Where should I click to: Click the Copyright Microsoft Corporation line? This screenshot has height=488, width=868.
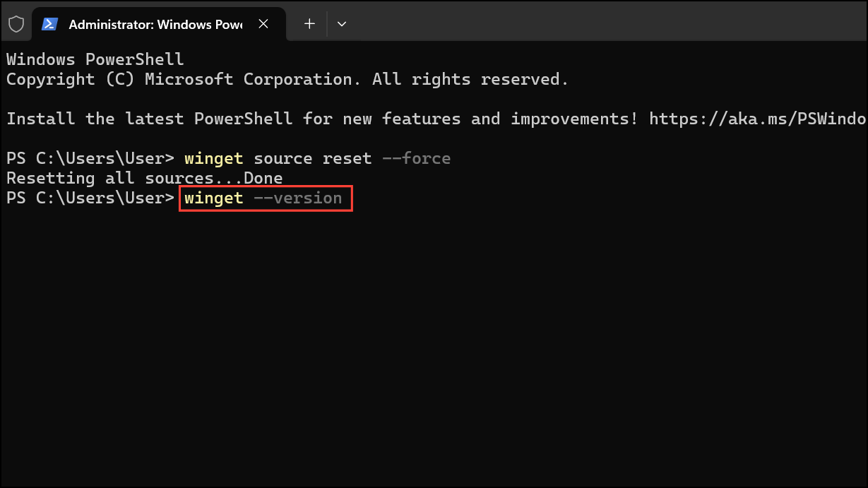tap(286, 78)
